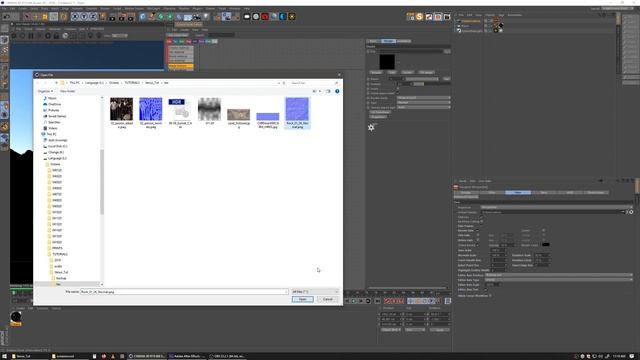Click the black color swatch in attributes panel

click(x=545, y=245)
